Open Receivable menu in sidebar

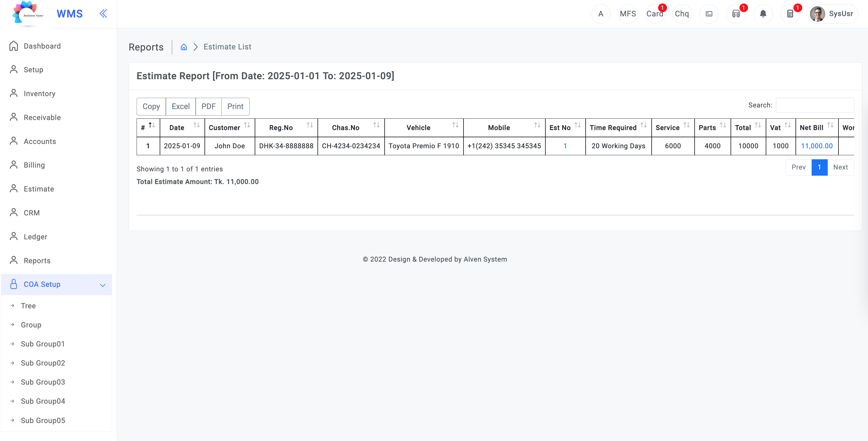tap(56, 117)
